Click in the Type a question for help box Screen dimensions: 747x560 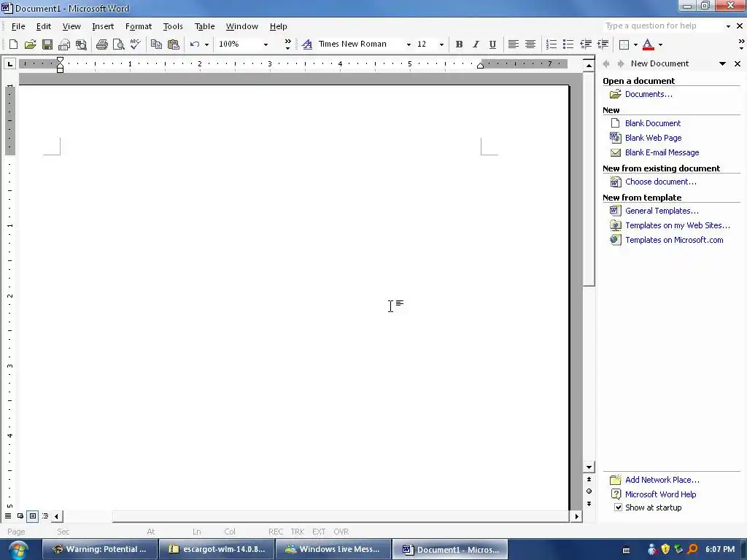(662, 26)
